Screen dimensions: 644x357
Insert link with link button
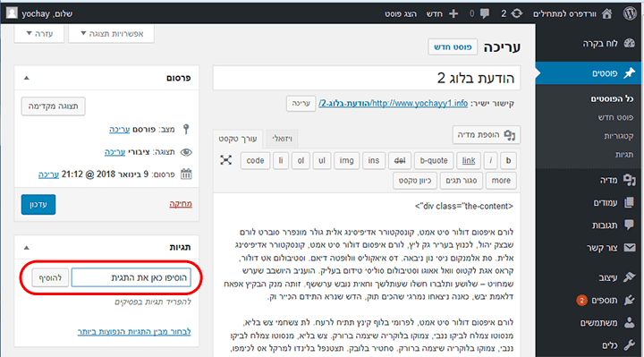click(469, 161)
